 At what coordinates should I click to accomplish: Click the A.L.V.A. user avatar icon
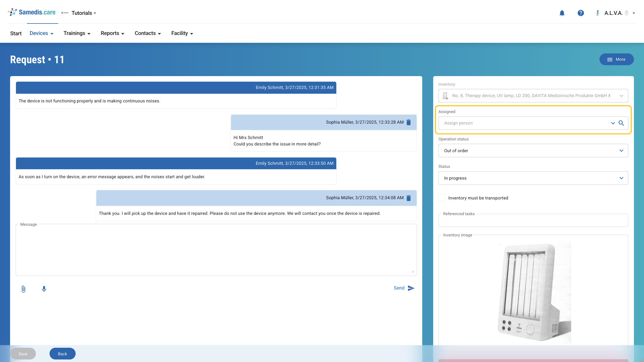point(598,13)
